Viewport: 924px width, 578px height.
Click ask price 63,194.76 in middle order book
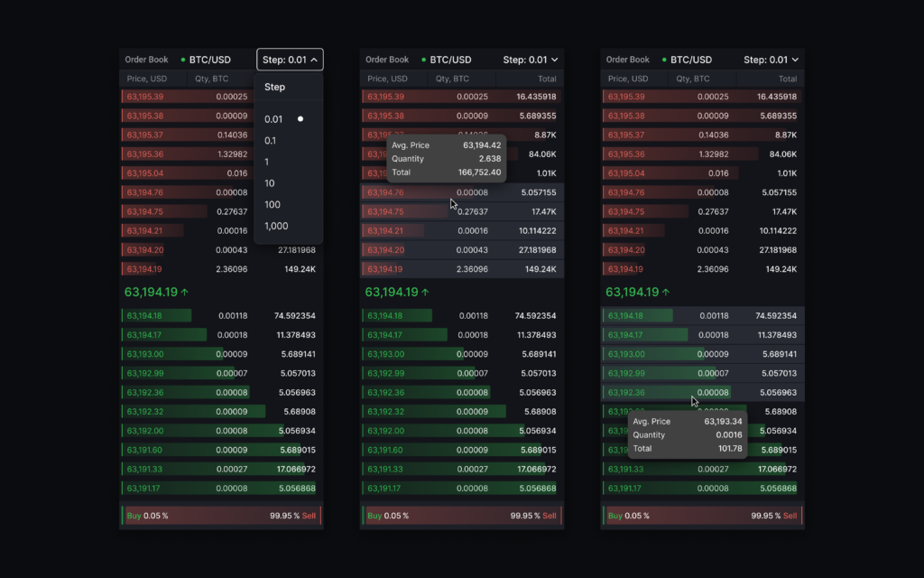[385, 192]
